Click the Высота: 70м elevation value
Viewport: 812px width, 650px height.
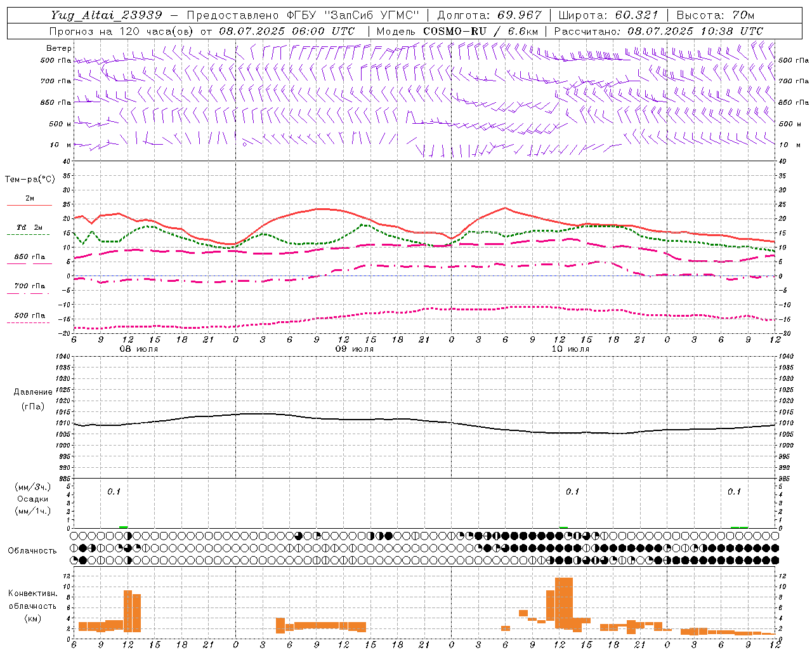click(716, 15)
